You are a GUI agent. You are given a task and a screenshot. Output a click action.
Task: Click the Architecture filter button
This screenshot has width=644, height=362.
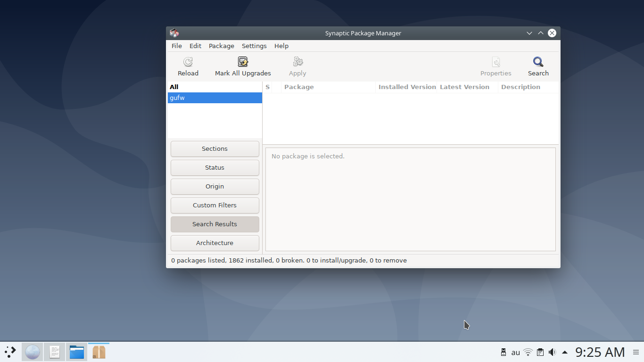(215, 243)
